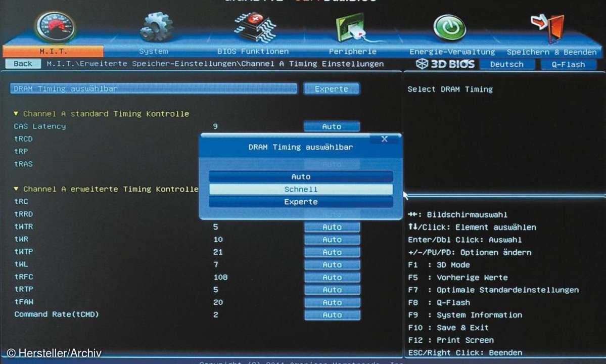Go to the Peripherie tab
The image size is (606, 364).
pyautogui.click(x=352, y=51)
